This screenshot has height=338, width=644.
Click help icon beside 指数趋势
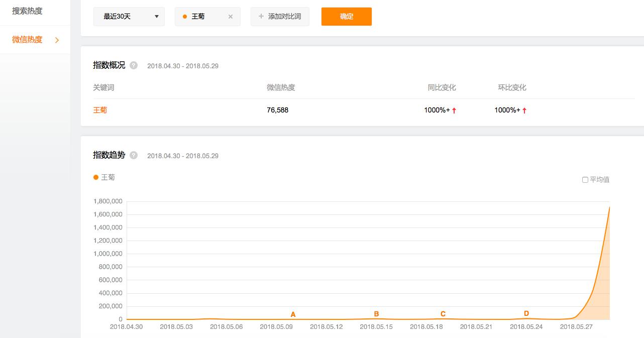(x=134, y=155)
